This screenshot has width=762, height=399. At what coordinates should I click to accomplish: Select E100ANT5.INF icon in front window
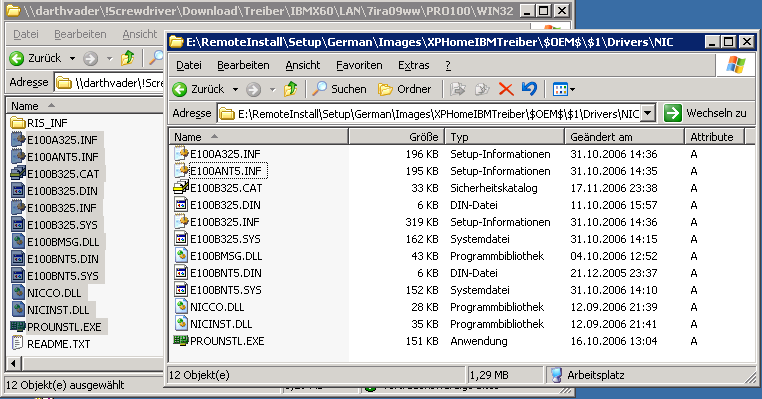[x=181, y=171]
